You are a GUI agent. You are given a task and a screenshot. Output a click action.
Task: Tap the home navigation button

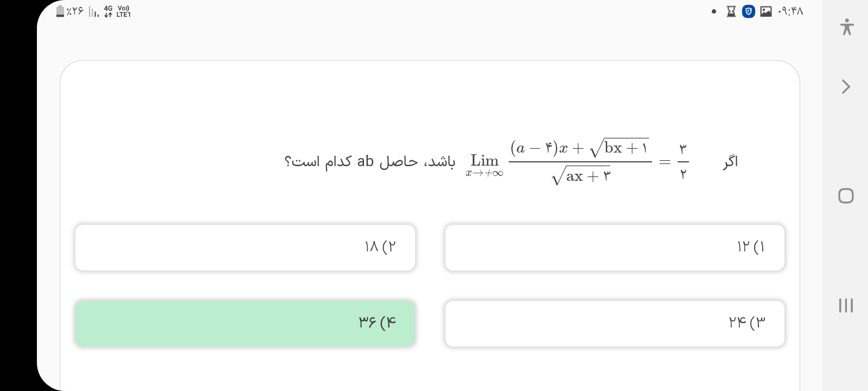click(x=846, y=195)
